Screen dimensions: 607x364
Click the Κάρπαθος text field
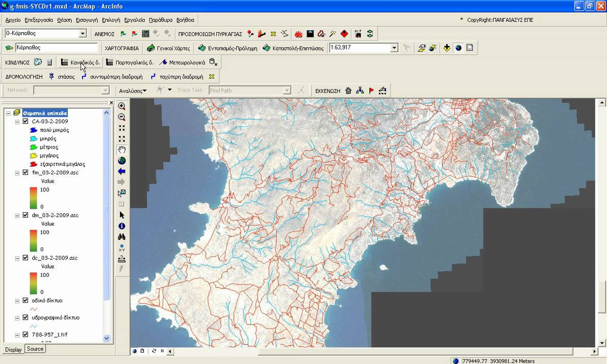click(56, 48)
